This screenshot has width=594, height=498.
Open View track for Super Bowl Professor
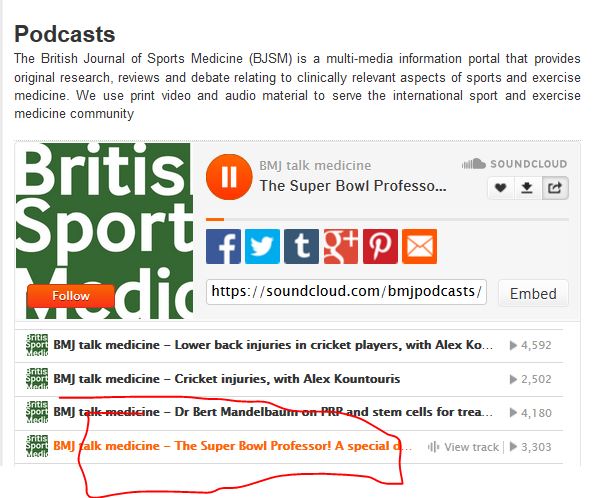point(463,447)
